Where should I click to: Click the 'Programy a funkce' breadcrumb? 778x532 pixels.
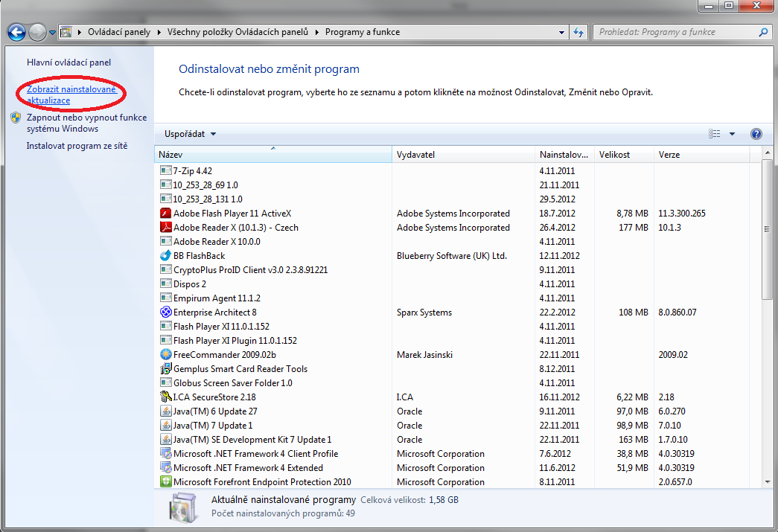[x=363, y=32]
